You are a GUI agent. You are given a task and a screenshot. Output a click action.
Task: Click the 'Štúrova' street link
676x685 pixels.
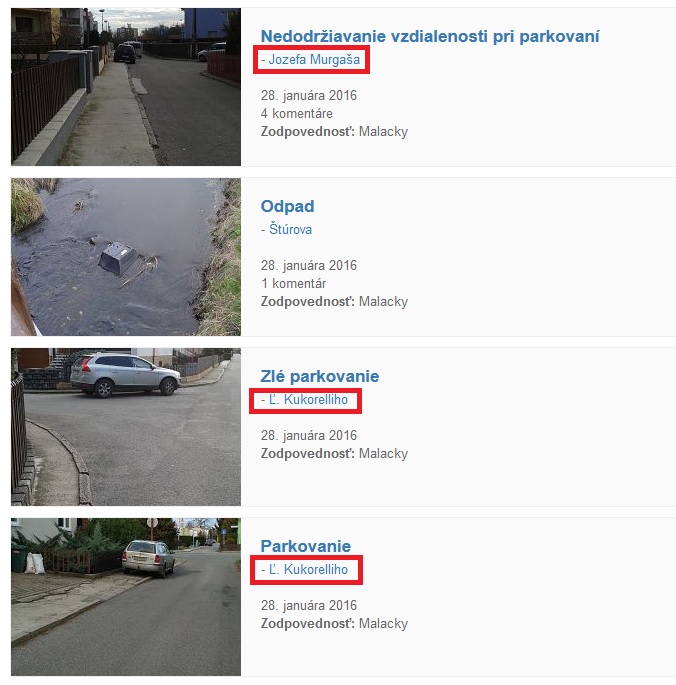click(286, 229)
